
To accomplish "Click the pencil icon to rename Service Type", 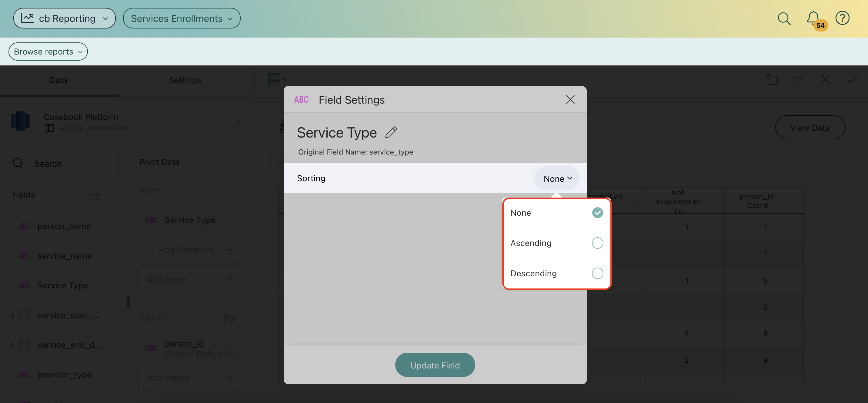I will [391, 132].
